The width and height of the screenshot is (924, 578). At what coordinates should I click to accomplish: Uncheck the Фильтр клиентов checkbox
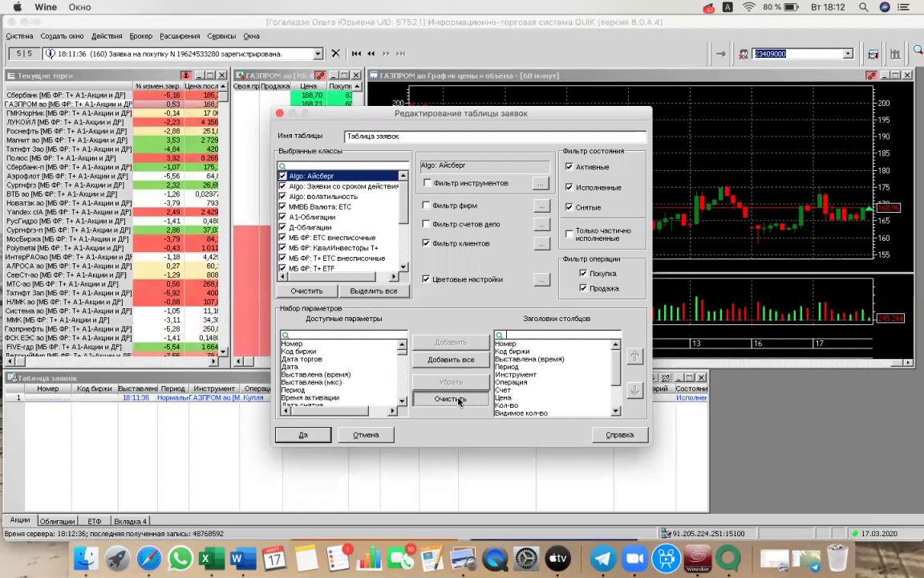coord(426,243)
